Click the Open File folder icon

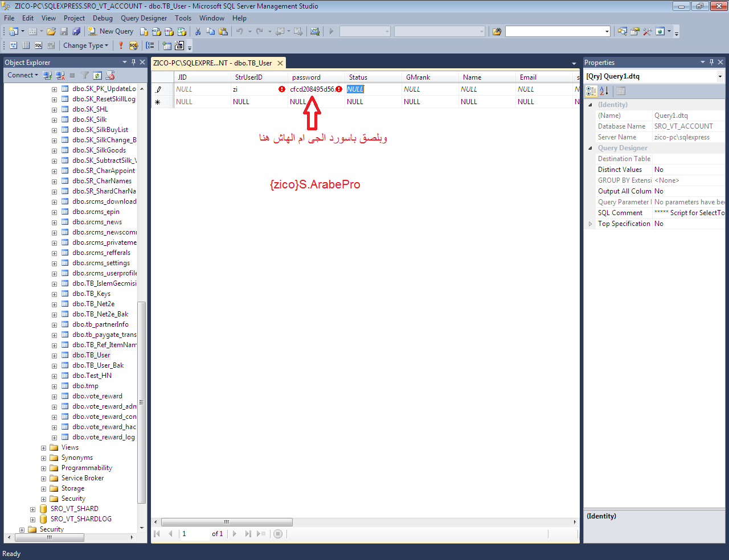pos(51,31)
